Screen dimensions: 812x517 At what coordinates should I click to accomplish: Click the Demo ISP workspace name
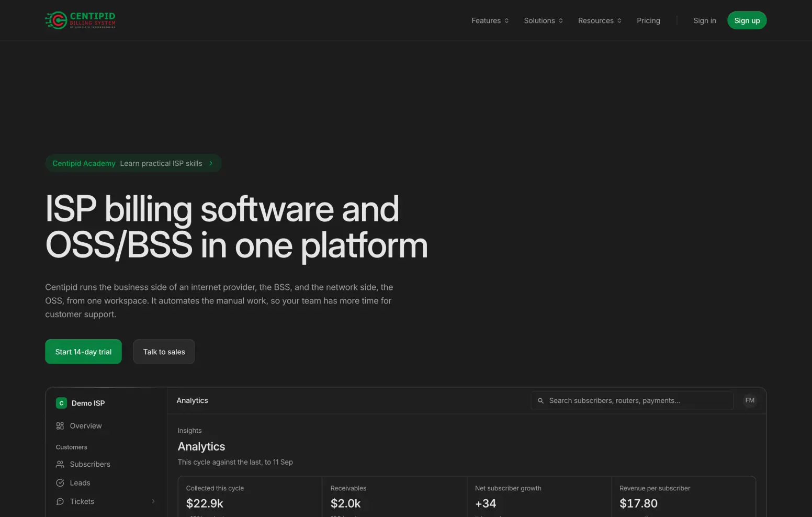point(88,403)
